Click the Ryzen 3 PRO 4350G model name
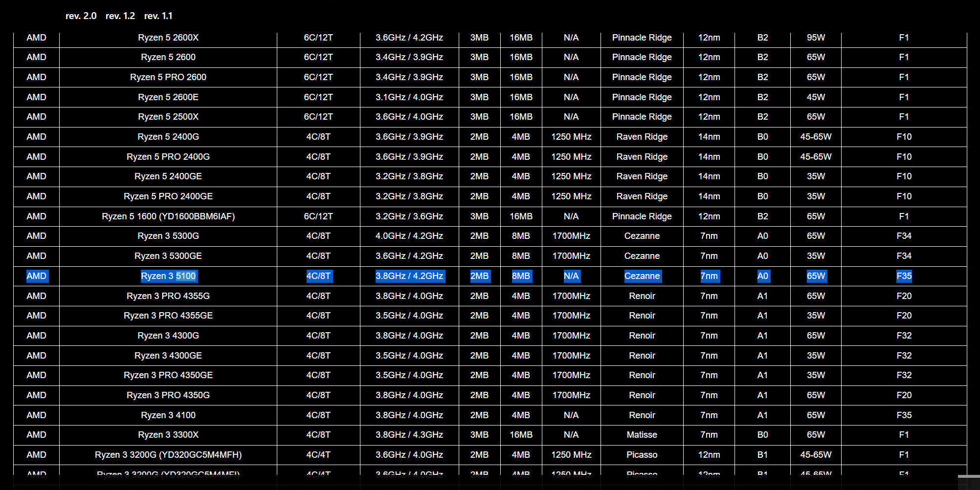The width and height of the screenshot is (980, 490). pos(168,395)
